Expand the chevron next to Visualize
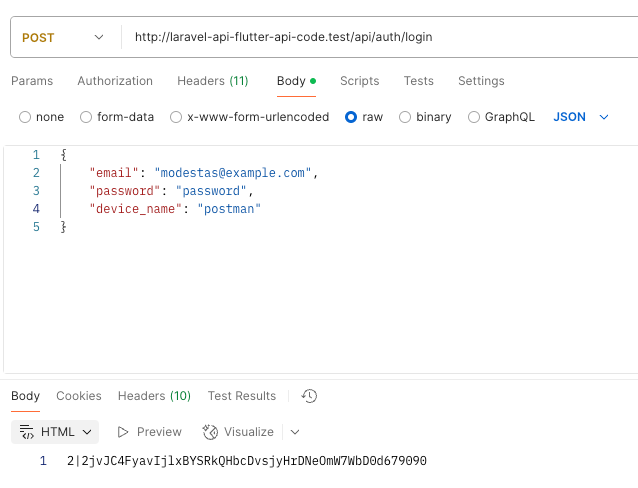The width and height of the screenshot is (638, 488). [295, 432]
